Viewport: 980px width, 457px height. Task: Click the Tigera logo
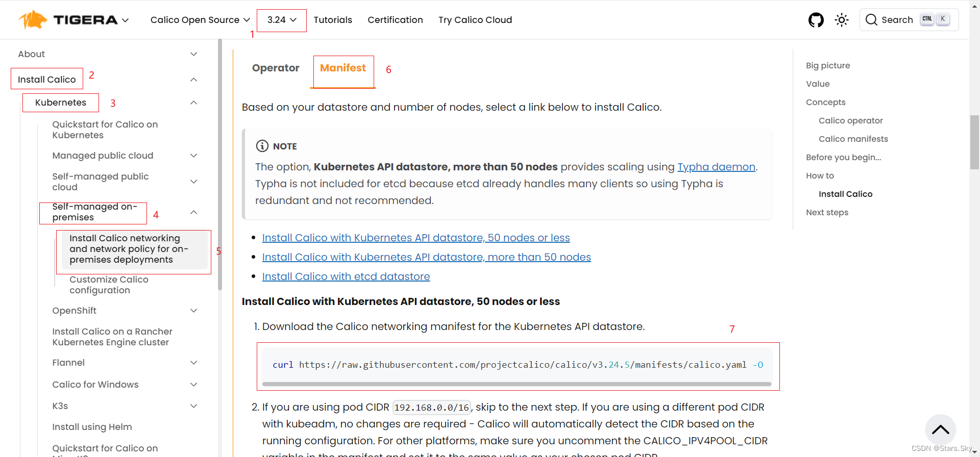[68, 20]
